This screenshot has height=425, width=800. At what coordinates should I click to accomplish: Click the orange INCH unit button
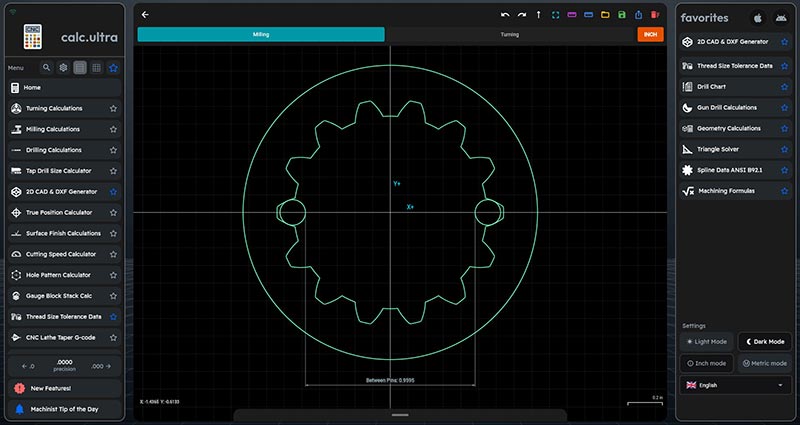[x=650, y=34]
